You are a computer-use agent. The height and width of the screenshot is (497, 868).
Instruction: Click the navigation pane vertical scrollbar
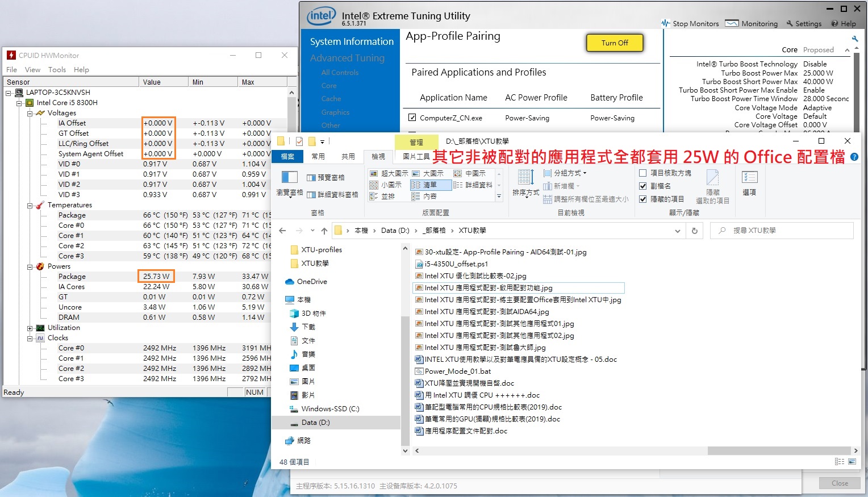coord(405,381)
